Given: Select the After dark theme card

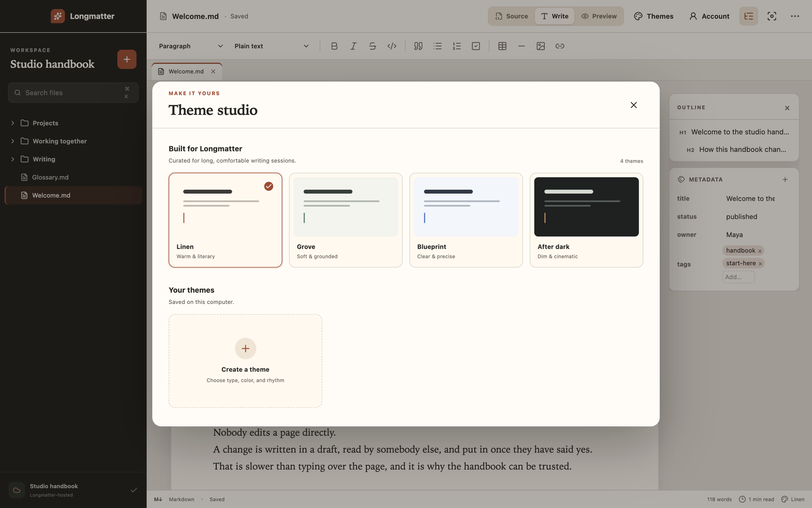Looking at the screenshot, I should pyautogui.click(x=586, y=220).
